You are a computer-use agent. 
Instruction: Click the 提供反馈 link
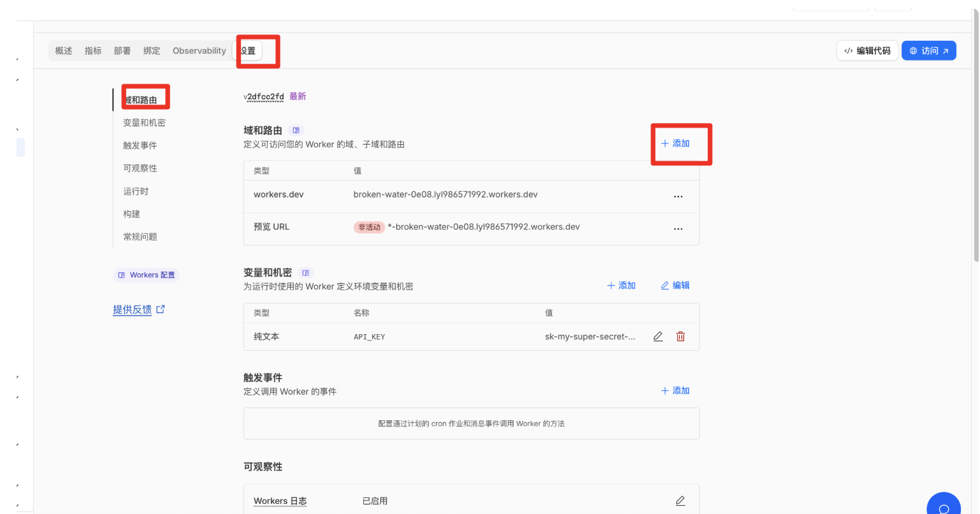[133, 310]
